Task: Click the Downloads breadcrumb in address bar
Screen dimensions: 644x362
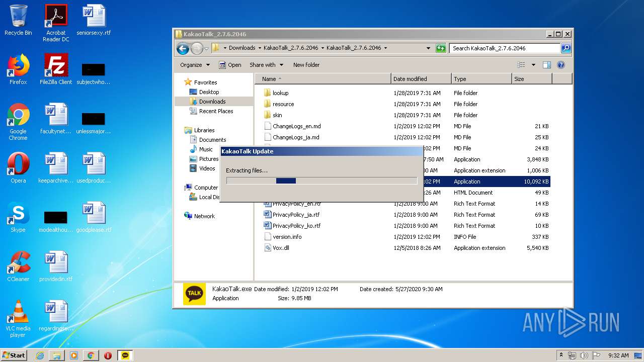Action: 242,48
